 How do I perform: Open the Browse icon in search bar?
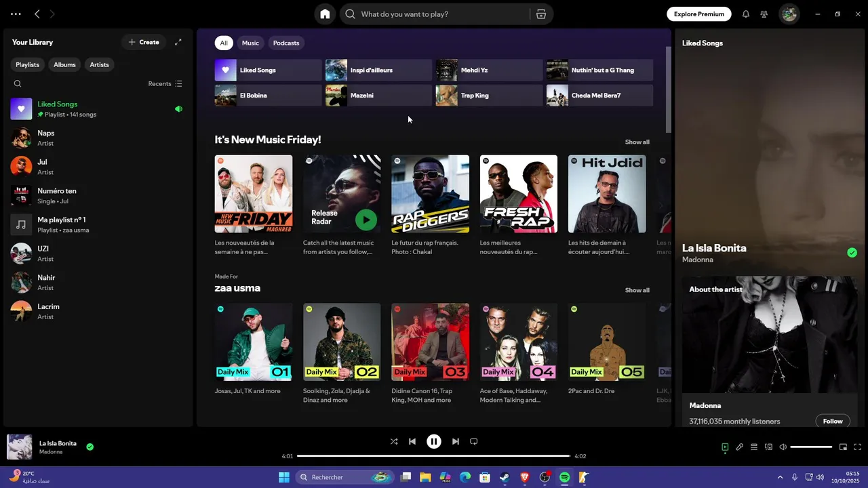(540, 14)
